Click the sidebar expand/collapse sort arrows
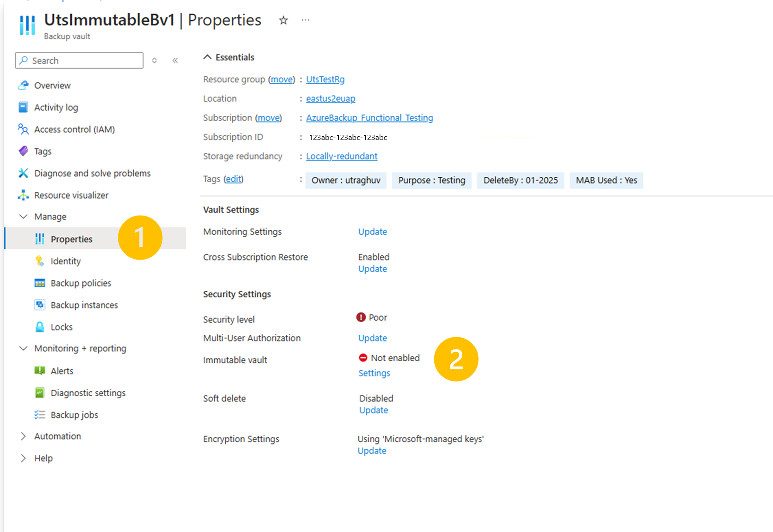Viewport: 773px width, 532px height. [x=154, y=61]
